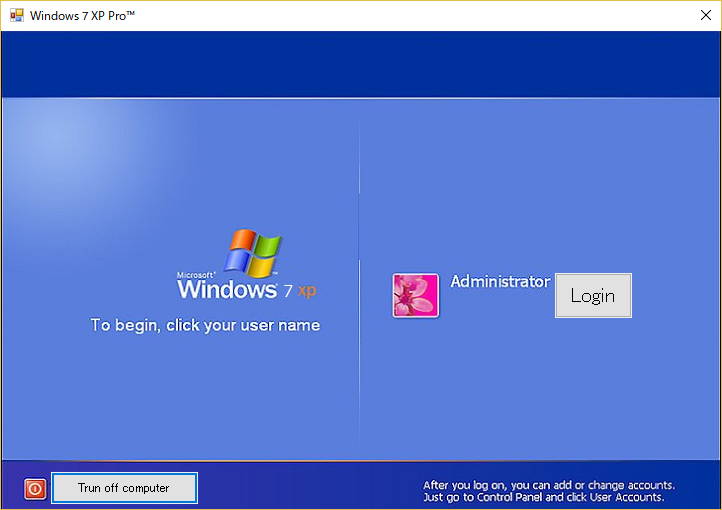Click the Trun off computer button
This screenshot has width=722, height=510.
pos(124,488)
